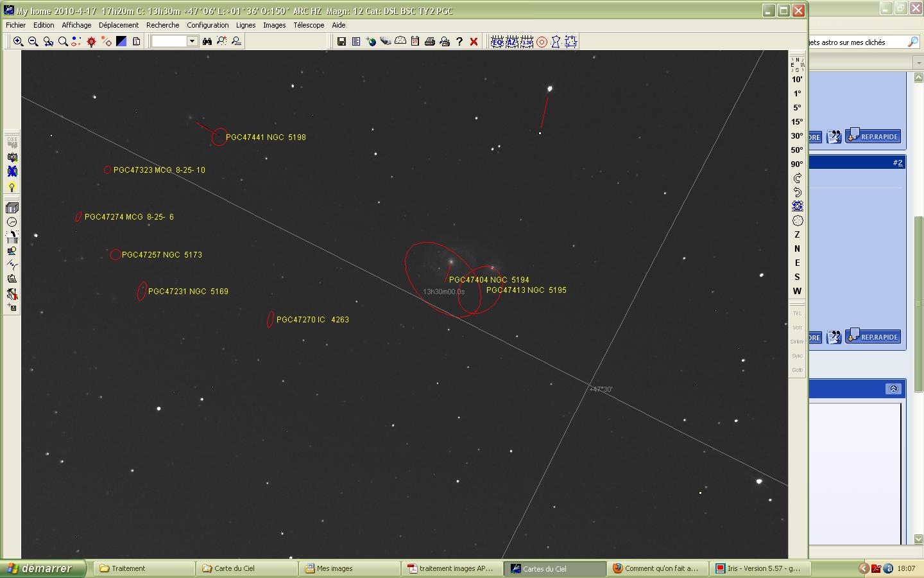Viewport: 924px width, 578px height.
Task: Open the Recherche menu
Action: pyautogui.click(x=163, y=25)
